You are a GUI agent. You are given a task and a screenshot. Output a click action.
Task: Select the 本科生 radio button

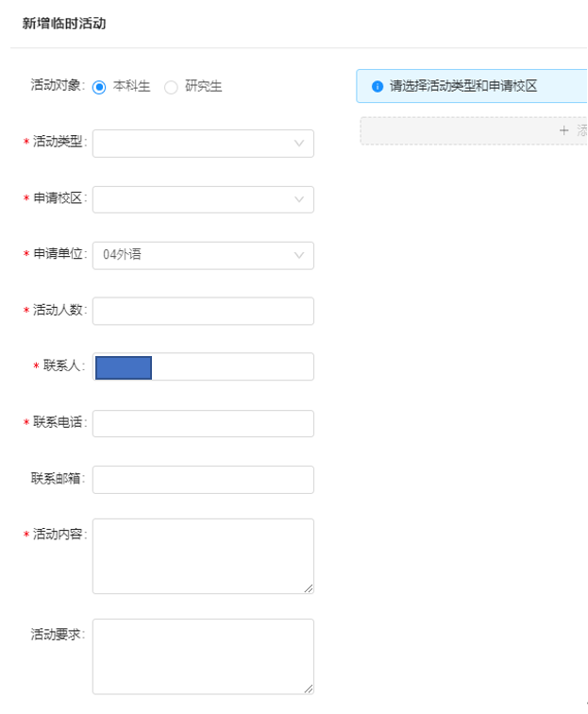click(x=99, y=87)
